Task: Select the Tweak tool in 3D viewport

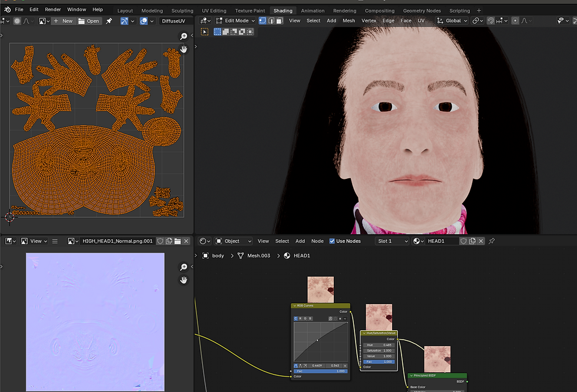Action: (205, 32)
